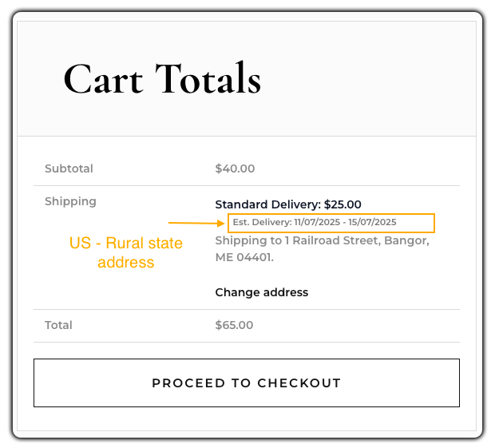Screen dimensions: 495x448
Task: Click the $25.00 shipping price
Action: [x=343, y=204]
